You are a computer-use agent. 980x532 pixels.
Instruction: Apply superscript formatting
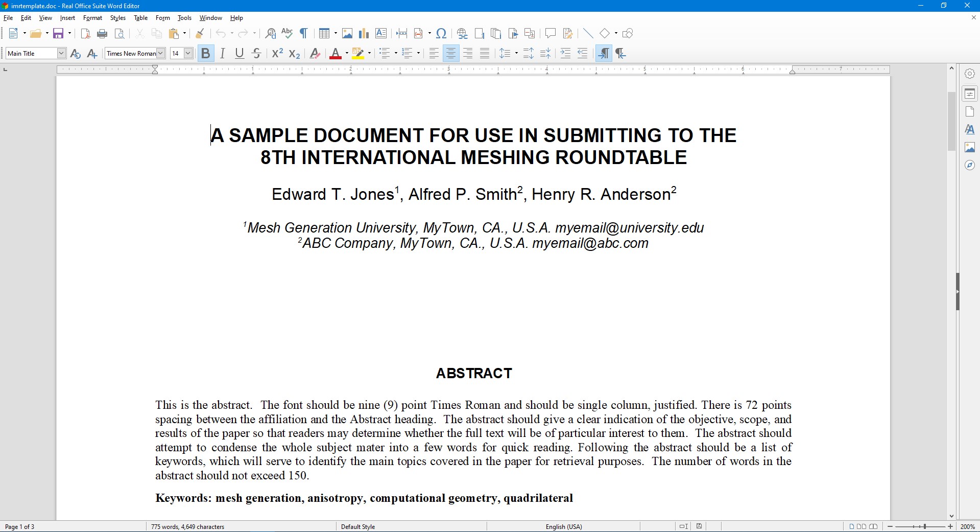(277, 53)
